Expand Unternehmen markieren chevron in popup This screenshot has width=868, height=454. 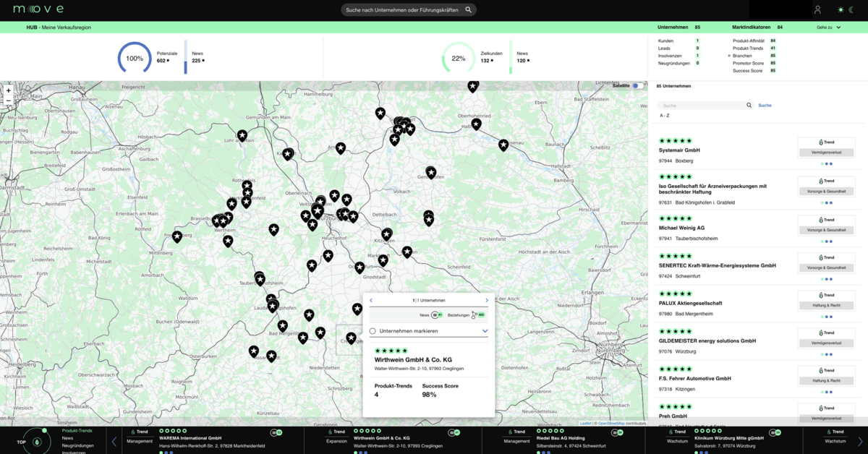point(485,331)
